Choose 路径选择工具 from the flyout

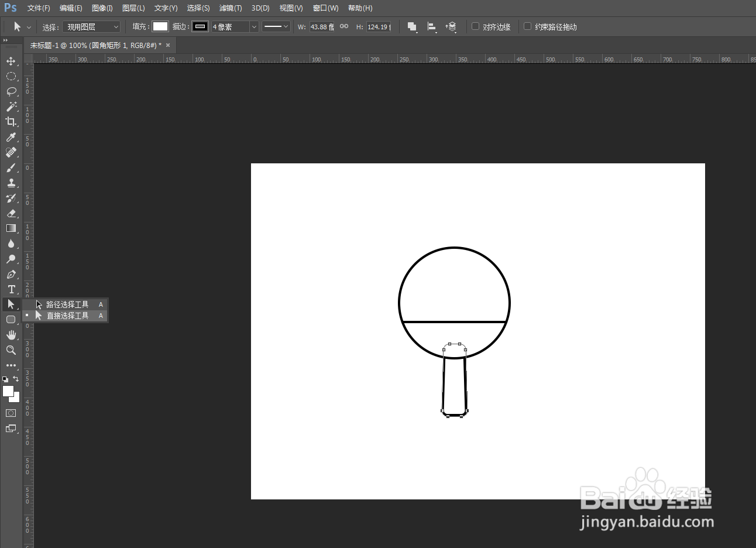(x=65, y=304)
